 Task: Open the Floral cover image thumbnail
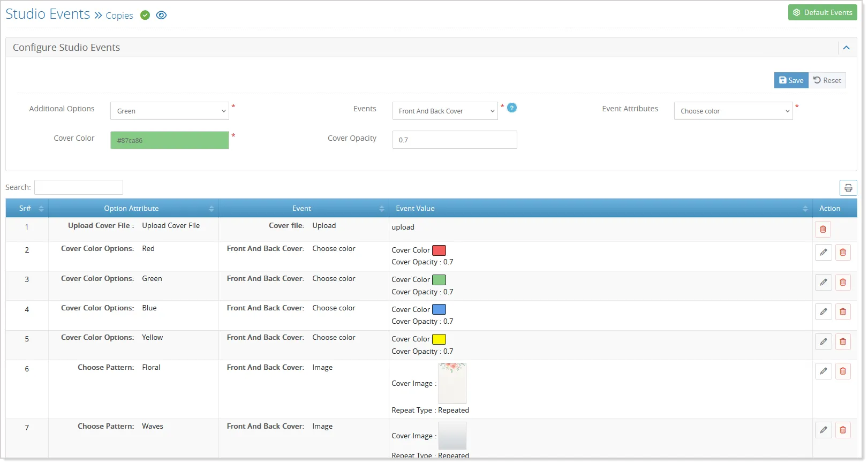pos(452,383)
